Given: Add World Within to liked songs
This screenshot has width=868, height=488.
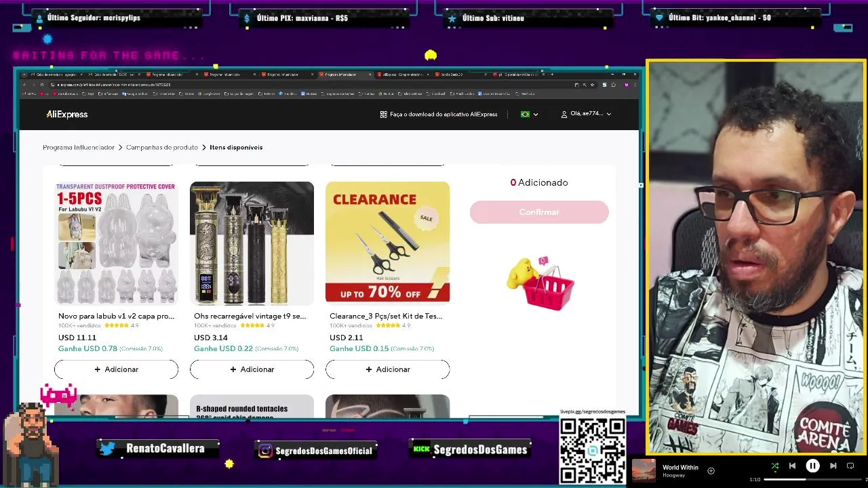Looking at the screenshot, I should pyautogui.click(x=711, y=470).
